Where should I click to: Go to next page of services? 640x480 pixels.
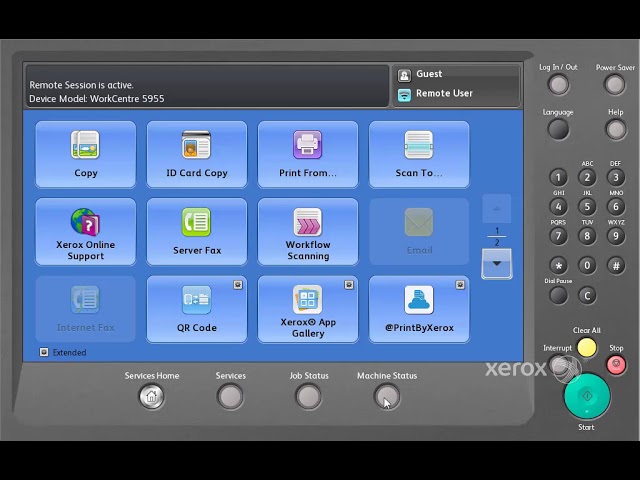click(x=497, y=264)
